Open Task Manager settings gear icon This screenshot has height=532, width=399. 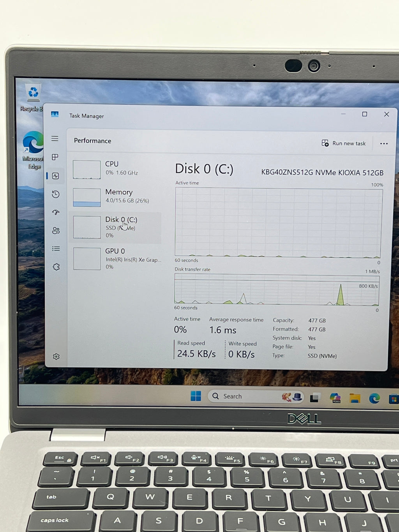pyautogui.click(x=56, y=357)
